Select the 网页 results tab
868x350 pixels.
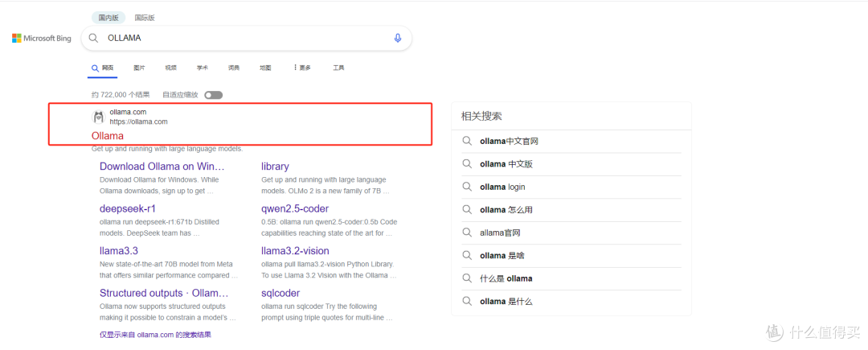103,68
